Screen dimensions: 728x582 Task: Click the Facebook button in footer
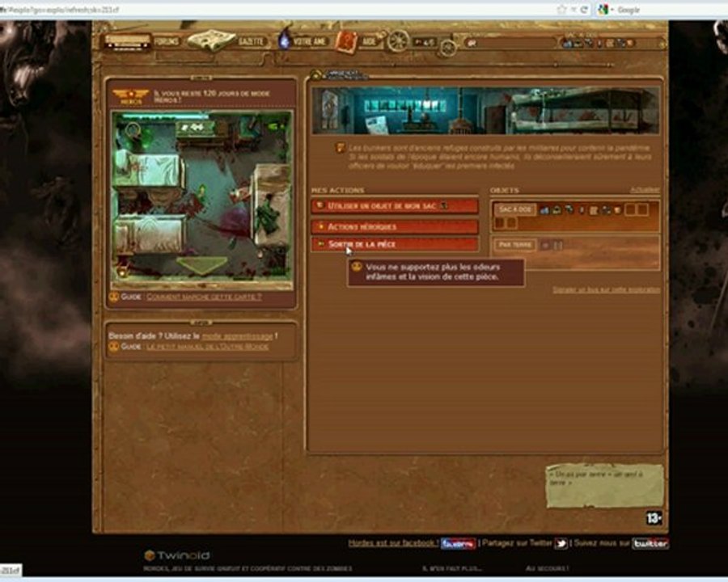tap(459, 543)
